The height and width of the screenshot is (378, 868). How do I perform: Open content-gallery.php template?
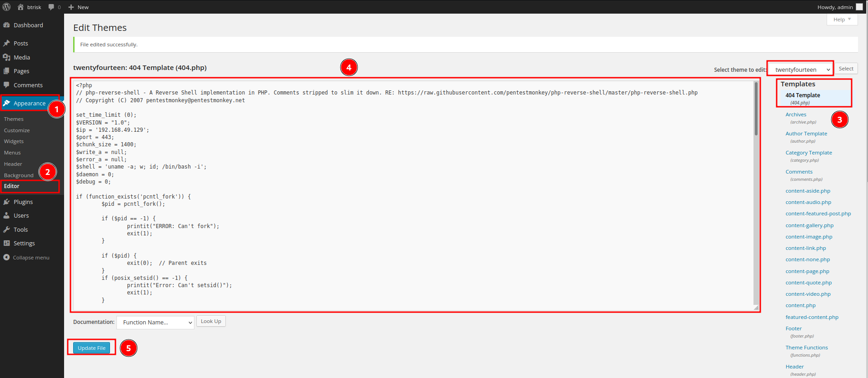[x=809, y=225]
